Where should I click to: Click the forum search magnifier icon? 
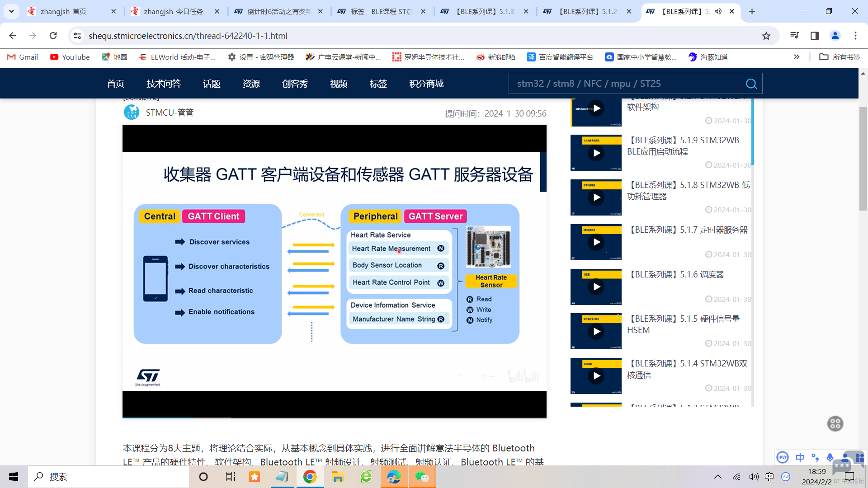[x=751, y=84]
